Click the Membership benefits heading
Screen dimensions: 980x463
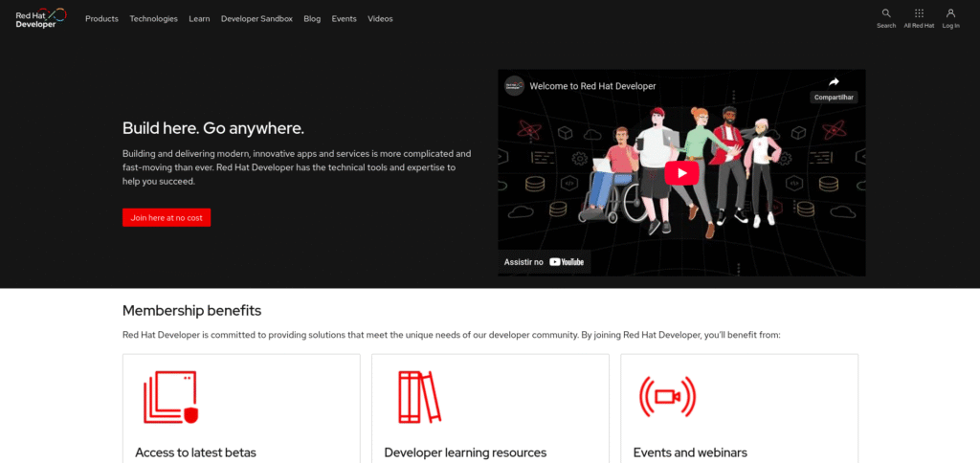point(191,311)
